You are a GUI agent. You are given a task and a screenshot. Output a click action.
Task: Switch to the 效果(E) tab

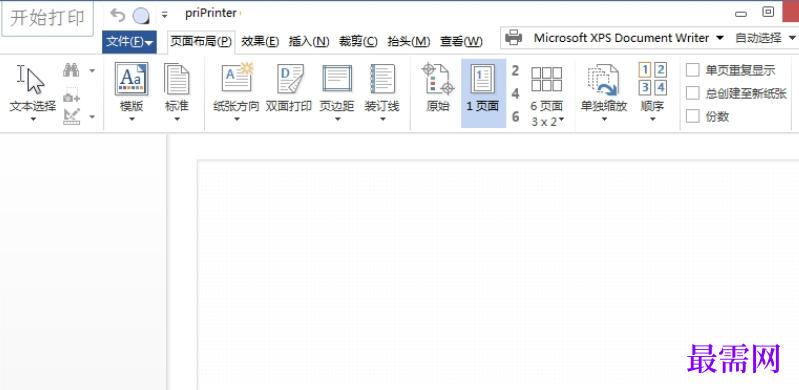point(260,42)
